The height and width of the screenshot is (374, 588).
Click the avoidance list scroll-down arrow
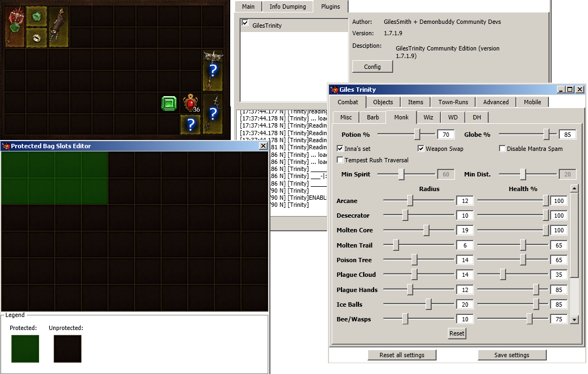574,320
